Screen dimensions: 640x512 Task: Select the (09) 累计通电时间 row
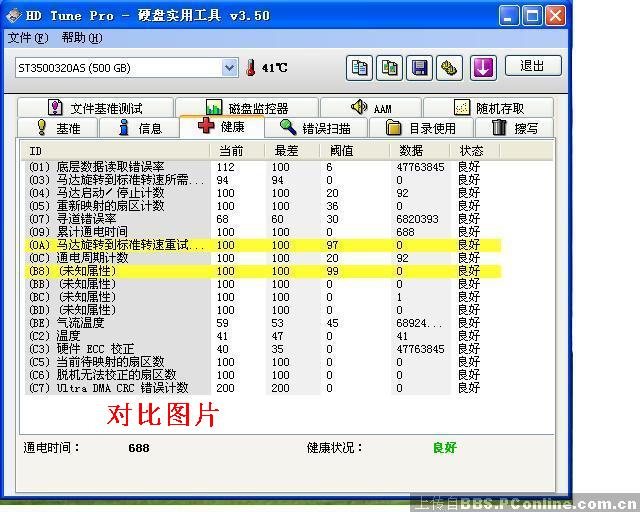(262, 232)
